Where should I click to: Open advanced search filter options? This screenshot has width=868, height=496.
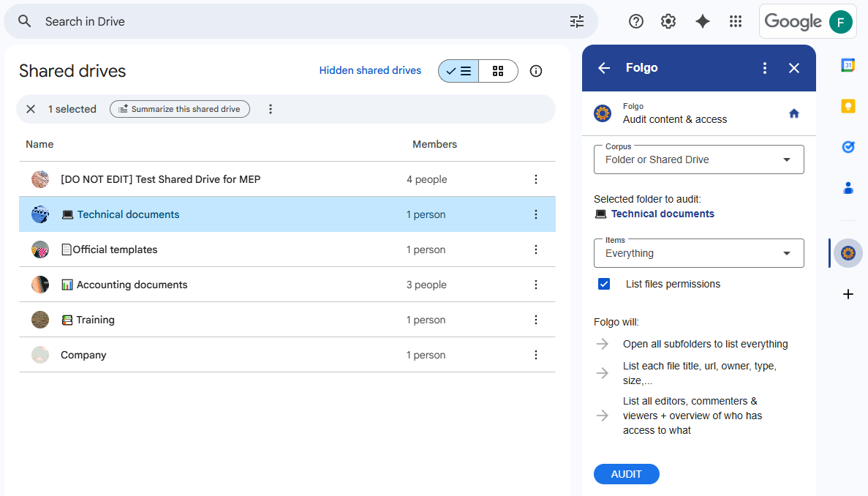tap(577, 21)
